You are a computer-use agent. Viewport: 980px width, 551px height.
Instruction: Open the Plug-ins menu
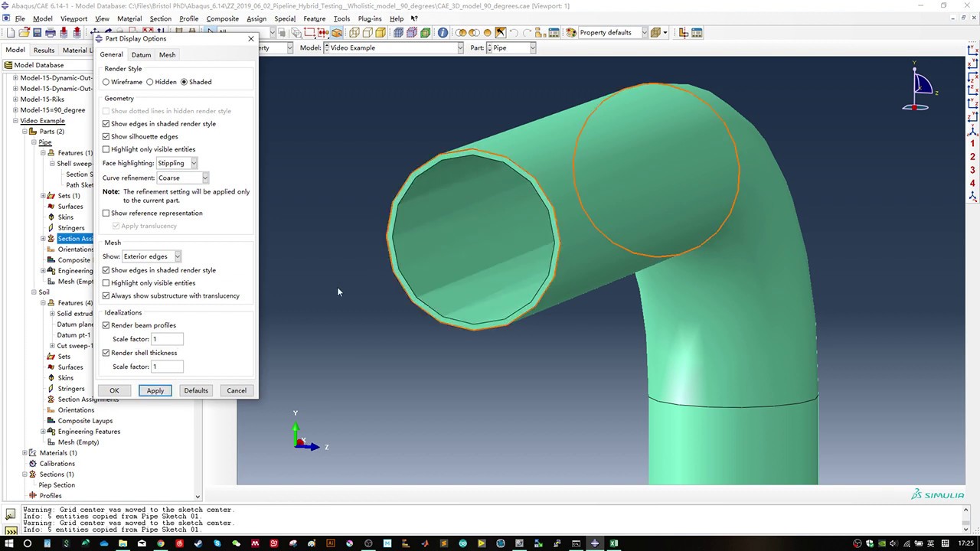pos(370,18)
